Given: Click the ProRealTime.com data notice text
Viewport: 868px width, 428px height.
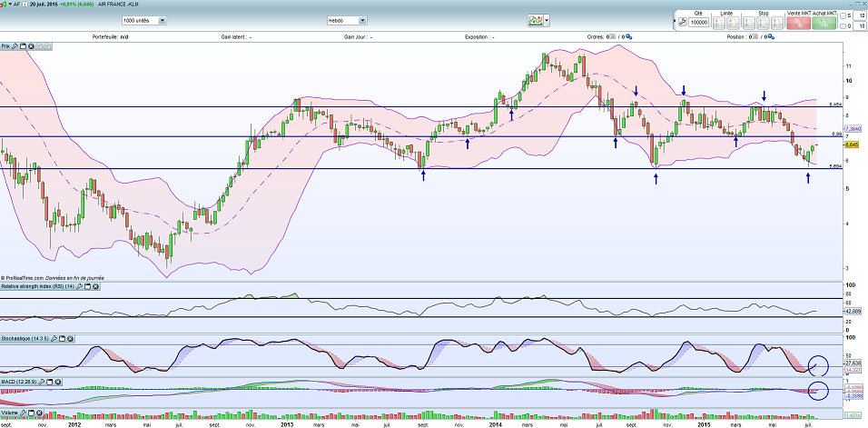Looking at the screenshot, I should coord(53,278).
